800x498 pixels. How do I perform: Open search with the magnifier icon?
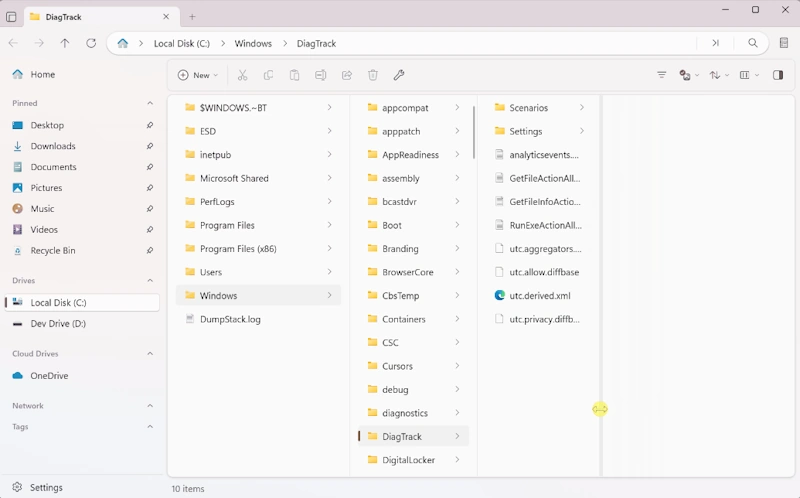pyautogui.click(x=753, y=43)
